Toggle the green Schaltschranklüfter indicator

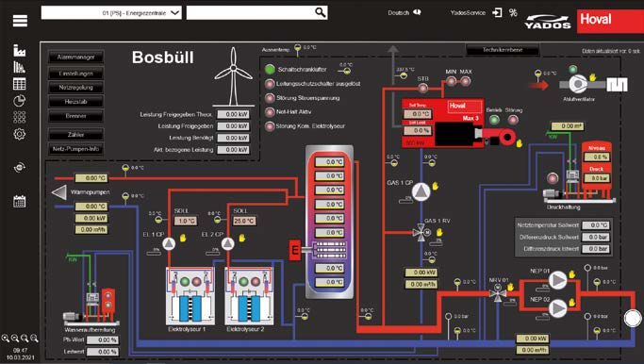(270, 70)
